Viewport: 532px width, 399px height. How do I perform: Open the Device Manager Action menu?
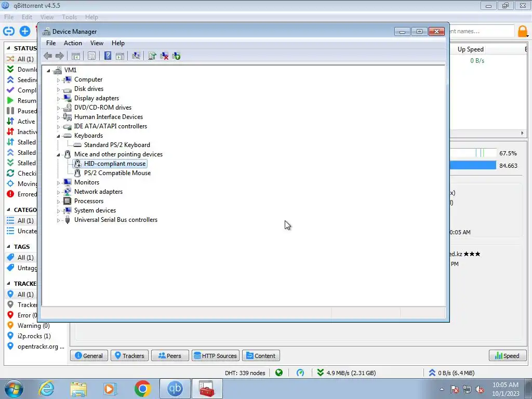pyautogui.click(x=73, y=43)
